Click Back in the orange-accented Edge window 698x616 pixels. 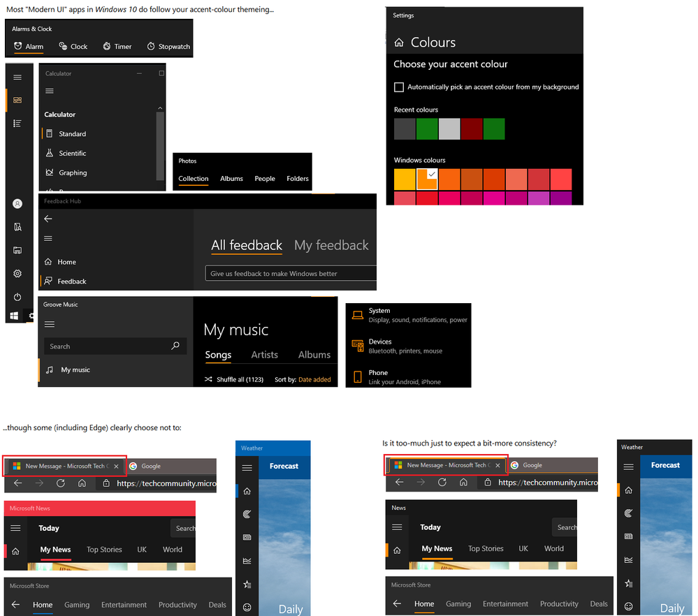(399, 482)
